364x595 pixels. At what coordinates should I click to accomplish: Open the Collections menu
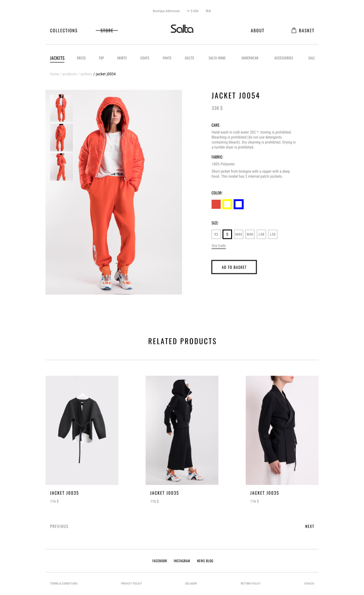point(64,30)
